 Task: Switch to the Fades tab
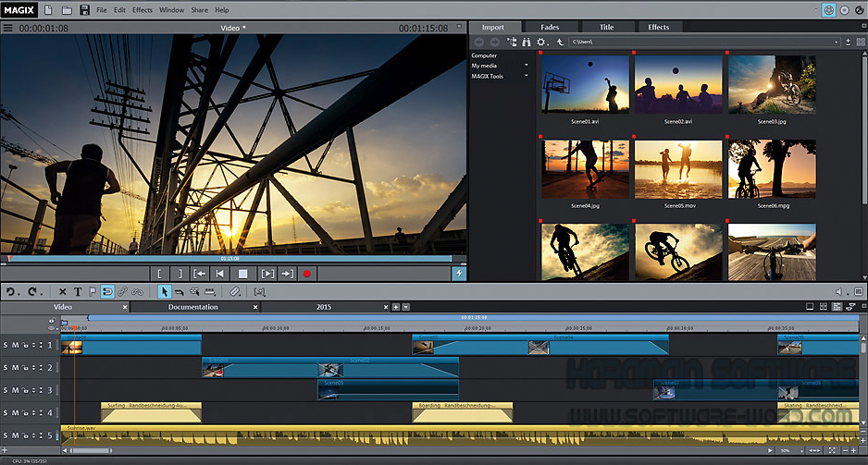tap(550, 27)
